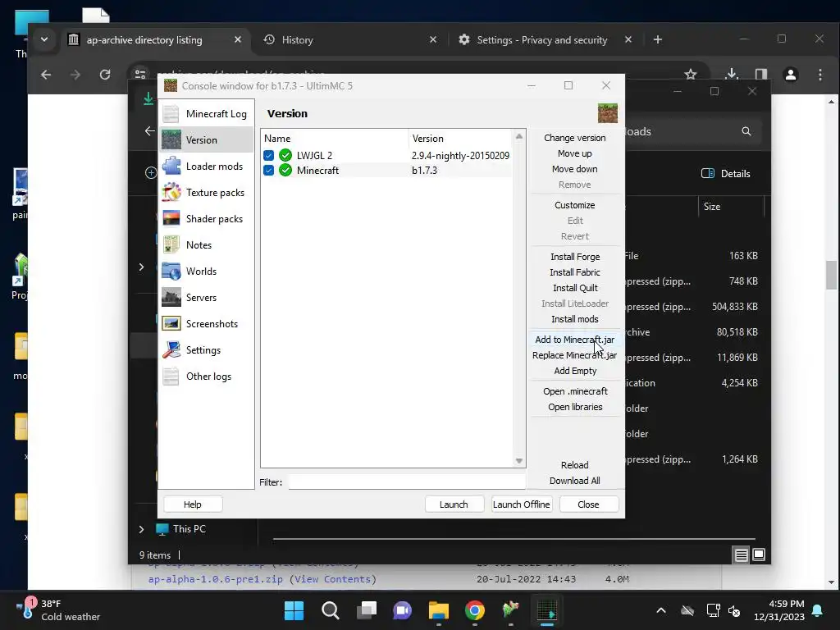This screenshot has height=630, width=840.
Task: Sort by the Name column header
Action: (x=335, y=138)
